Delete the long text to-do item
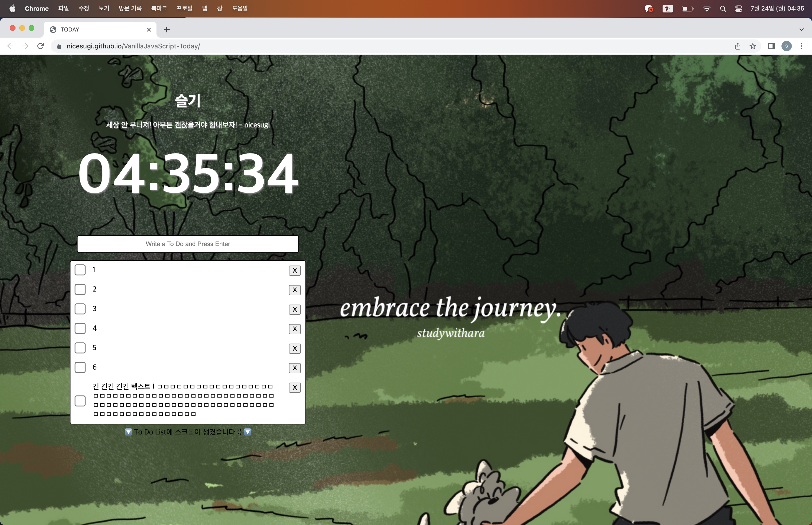Viewport: 812px width, 525px height. pos(295,387)
